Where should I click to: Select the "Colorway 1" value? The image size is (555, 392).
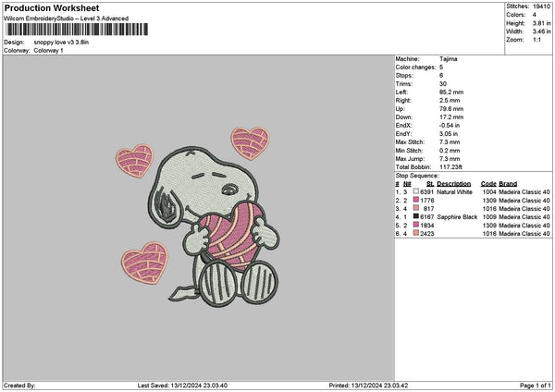[x=48, y=51]
